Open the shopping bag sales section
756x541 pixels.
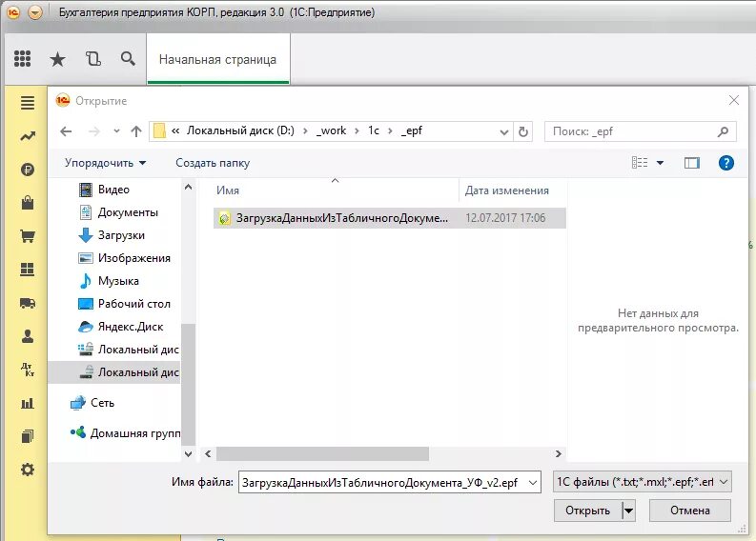28,203
